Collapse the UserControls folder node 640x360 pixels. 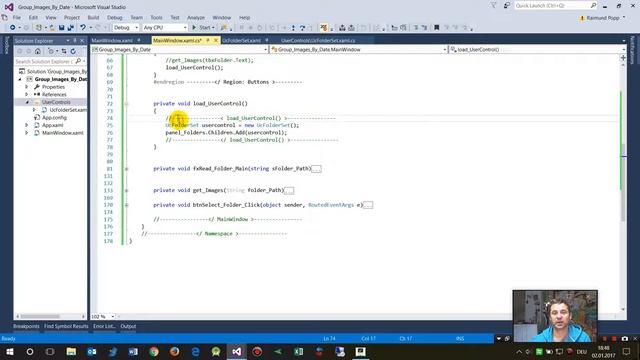pyautogui.click(x=27, y=102)
